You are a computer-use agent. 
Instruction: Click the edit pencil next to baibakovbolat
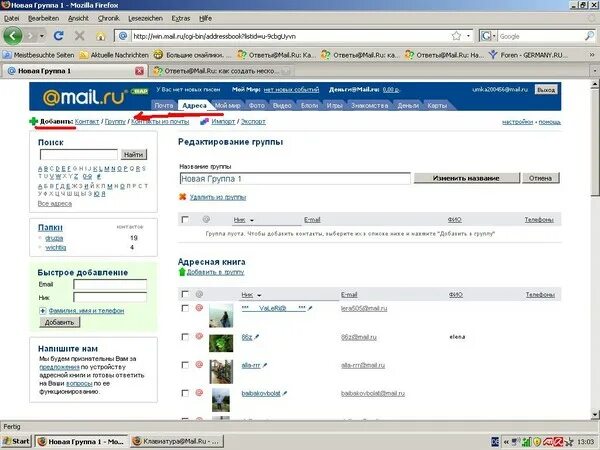285,393
